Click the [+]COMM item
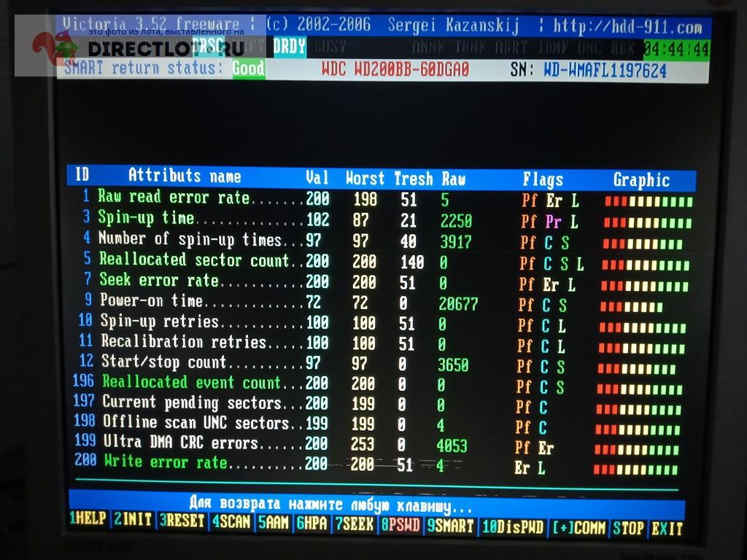The image size is (747, 560). click(x=578, y=528)
